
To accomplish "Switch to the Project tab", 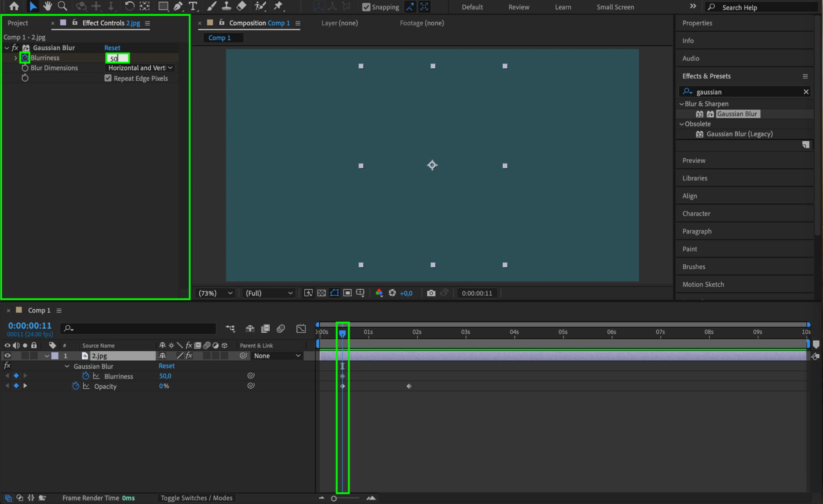I will pos(18,23).
